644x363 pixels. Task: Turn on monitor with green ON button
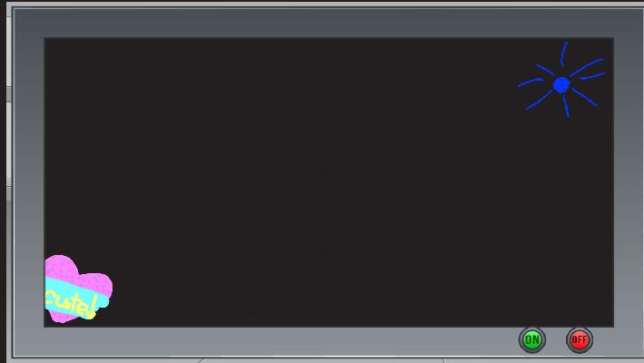(532, 340)
